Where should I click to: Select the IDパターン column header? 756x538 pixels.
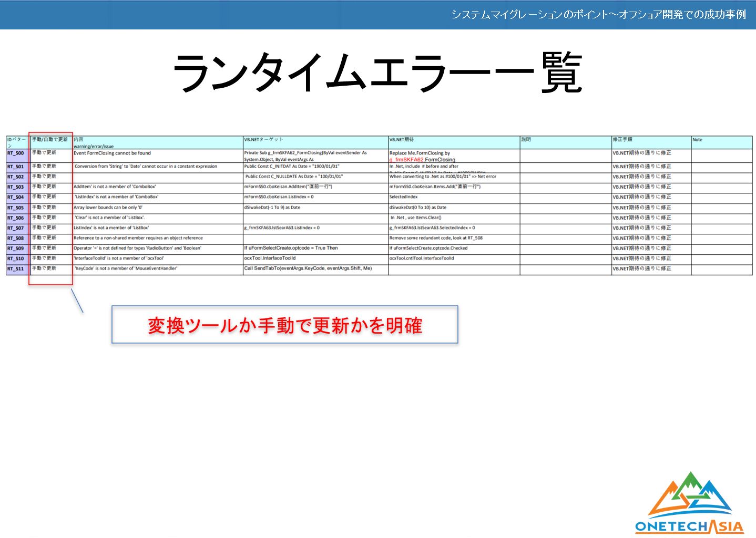point(18,142)
